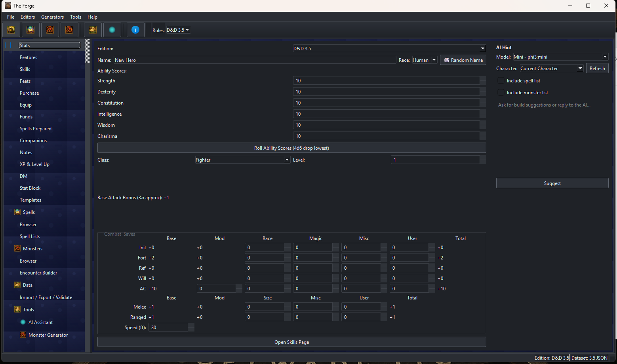Viewport: 617px width, 364px height.
Task: Click the Spells book icon in the sidebar
Action: (x=18, y=212)
